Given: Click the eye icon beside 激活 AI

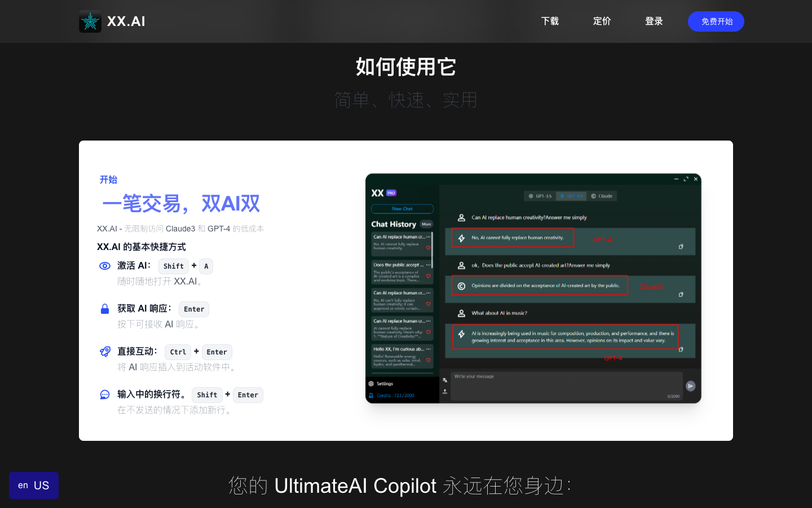Looking at the screenshot, I should pos(105,266).
